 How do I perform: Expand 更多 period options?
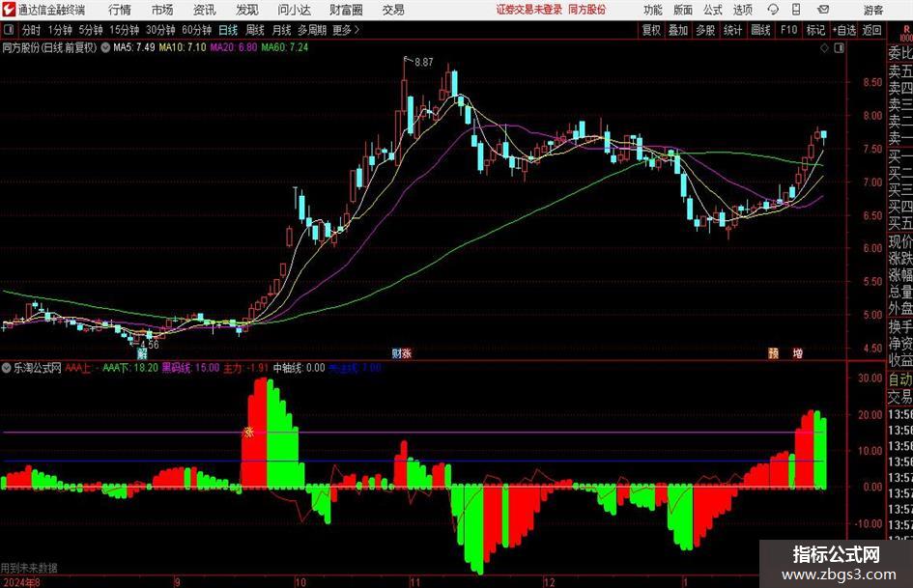point(346,30)
